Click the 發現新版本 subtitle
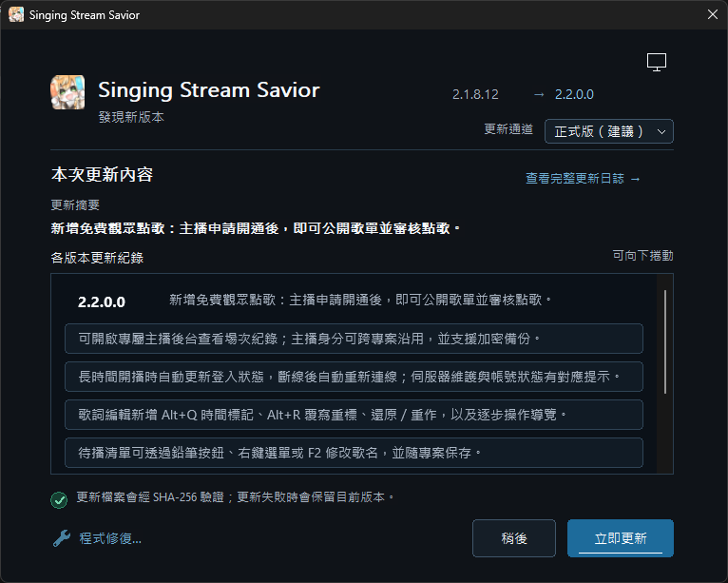The width and height of the screenshot is (728, 583). (131, 117)
